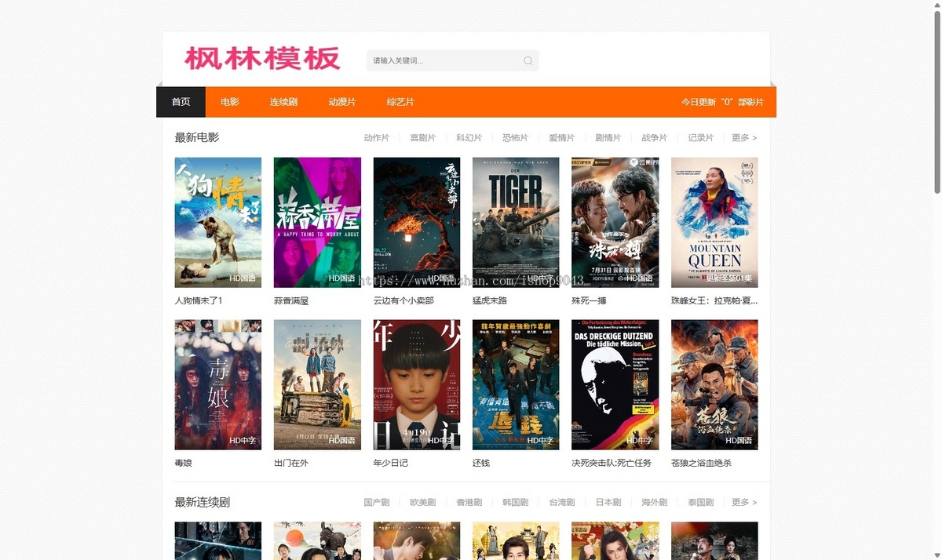This screenshot has width=942, height=560.
Task: Click the 蒜香满屋 title text
Action: click(291, 300)
